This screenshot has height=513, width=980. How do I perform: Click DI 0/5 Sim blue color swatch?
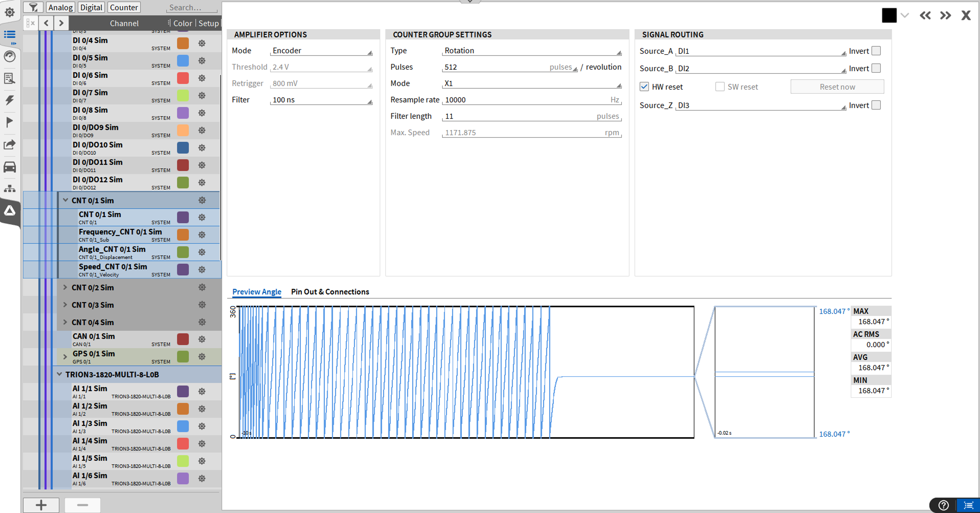pos(183,61)
